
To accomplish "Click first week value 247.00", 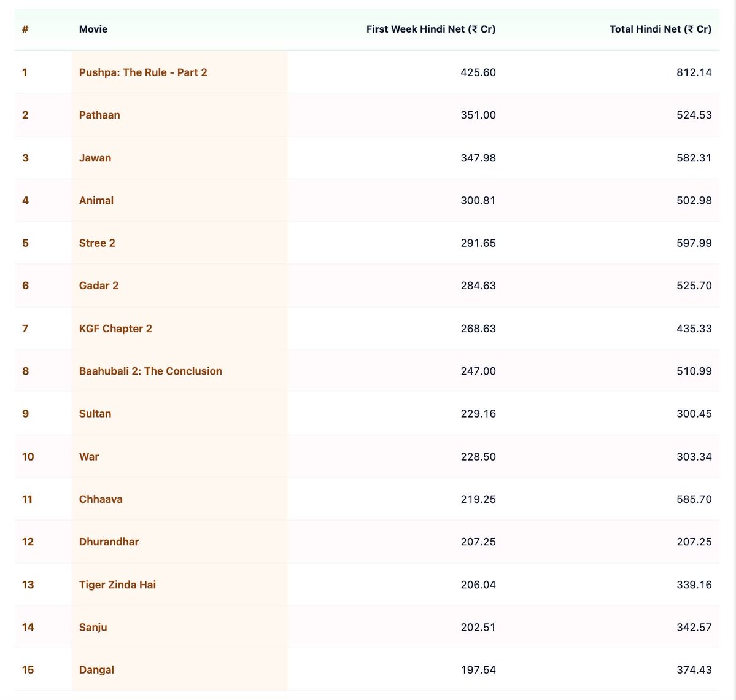I will 478,371.
